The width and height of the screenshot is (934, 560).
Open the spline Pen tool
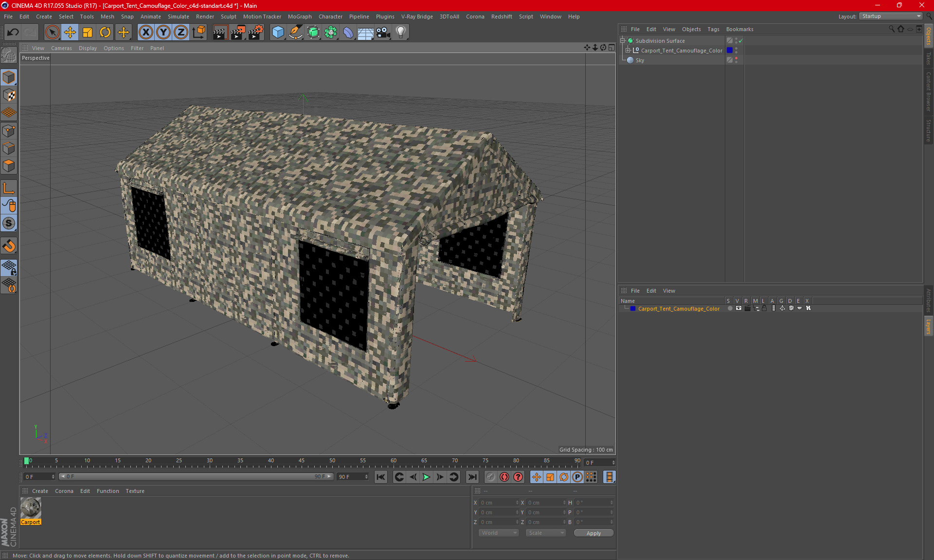click(x=295, y=33)
